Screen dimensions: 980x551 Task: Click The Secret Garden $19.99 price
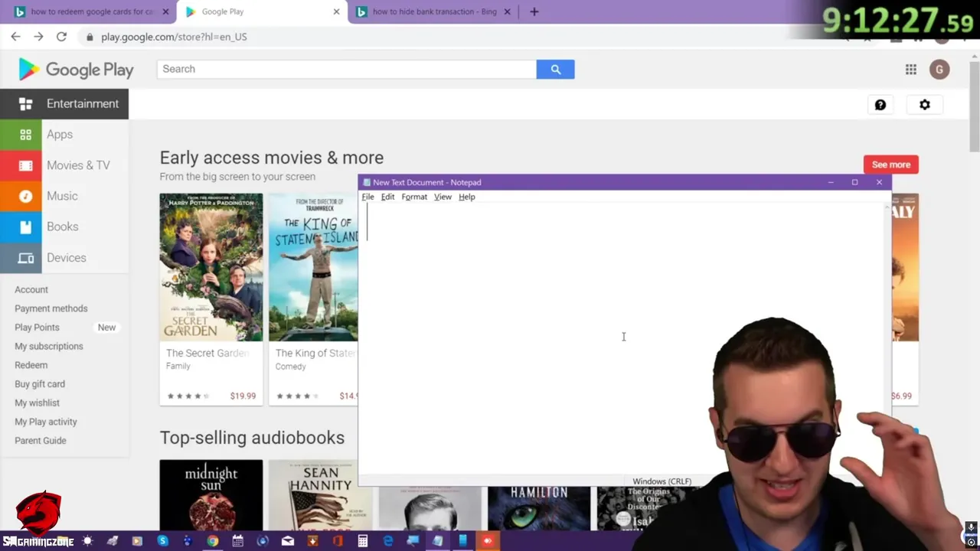(x=243, y=396)
